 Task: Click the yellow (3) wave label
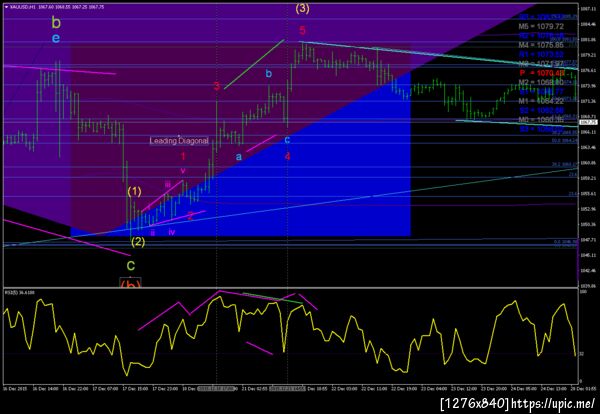(302, 8)
